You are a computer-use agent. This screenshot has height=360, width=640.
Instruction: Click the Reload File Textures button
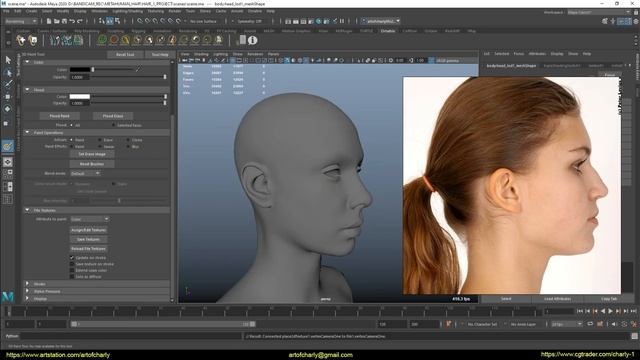click(x=89, y=249)
